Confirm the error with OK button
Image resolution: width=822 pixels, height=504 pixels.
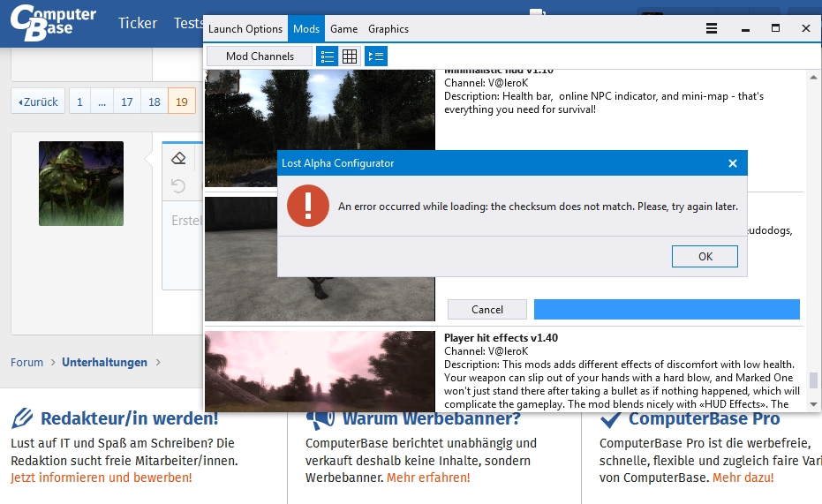(705, 256)
